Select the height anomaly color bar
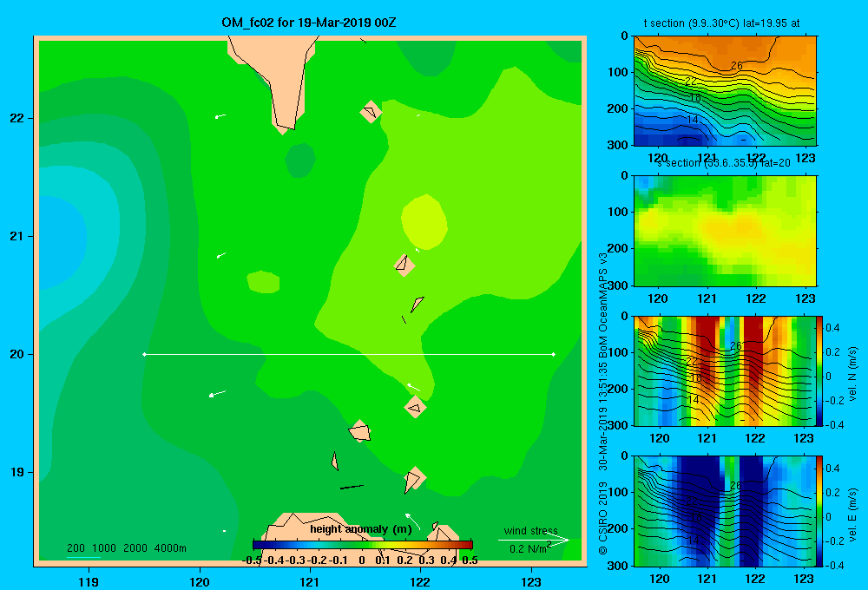Viewport: 868px width, 590px height. 363,545
